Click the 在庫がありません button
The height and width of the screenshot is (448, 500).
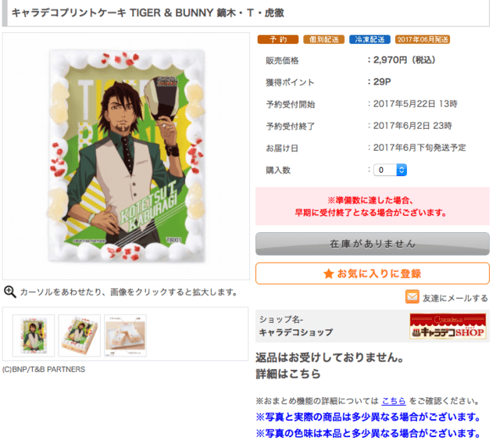coord(373,244)
